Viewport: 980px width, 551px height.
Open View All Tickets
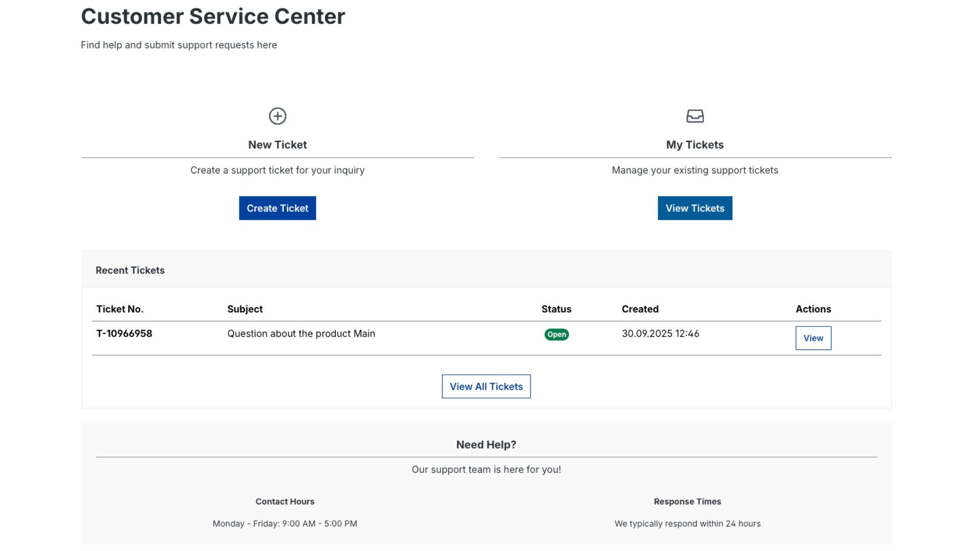click(x=486, y=387)
